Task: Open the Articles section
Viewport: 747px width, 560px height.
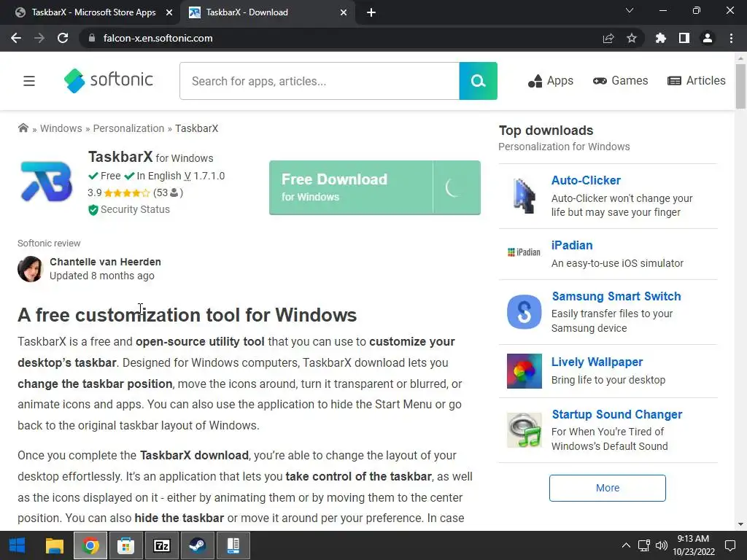Action: point(697,81)
